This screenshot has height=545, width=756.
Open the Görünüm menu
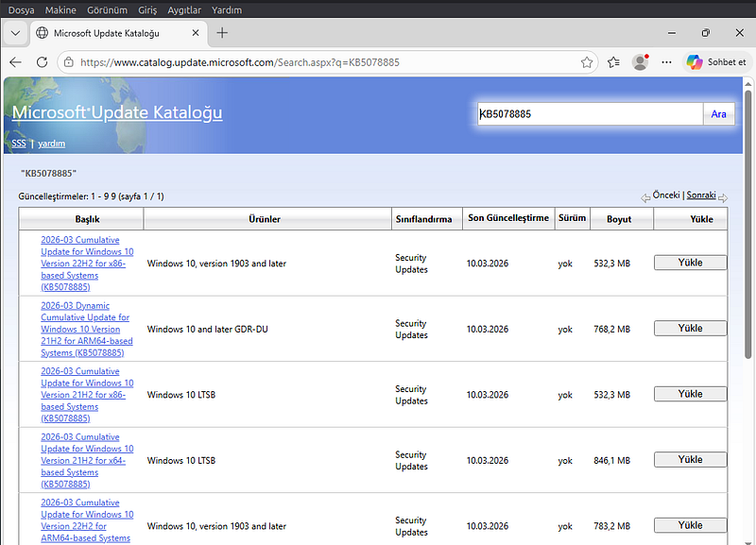point(107,10)
